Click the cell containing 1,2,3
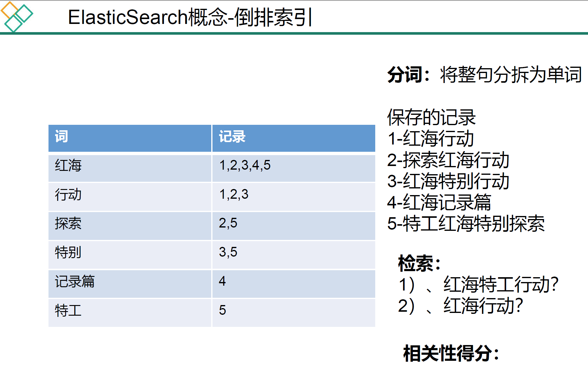Viewport: 588px width, 382px height. click(x=234, y=195)
